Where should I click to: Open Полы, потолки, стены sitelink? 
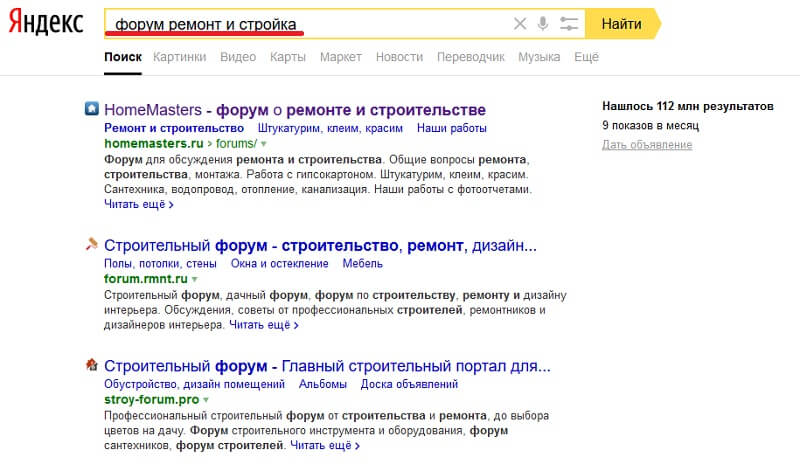point(160,264)
